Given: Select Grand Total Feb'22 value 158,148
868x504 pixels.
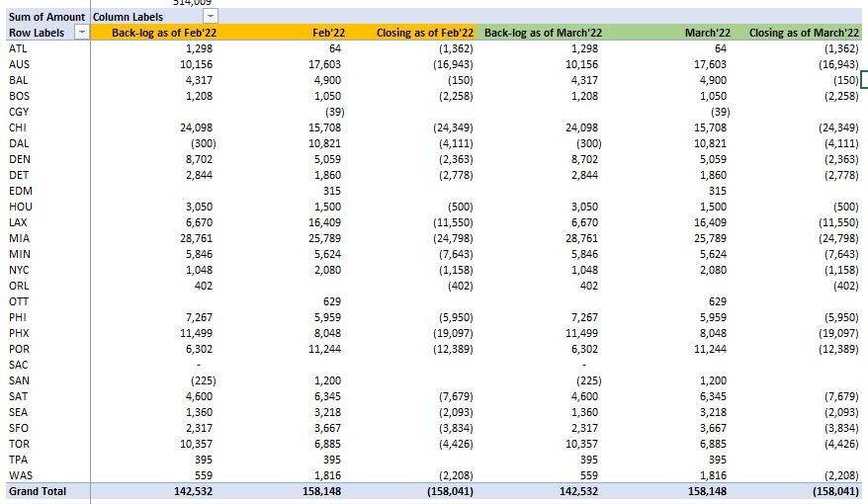Looking at the screenshot, I should click(321, 491).
